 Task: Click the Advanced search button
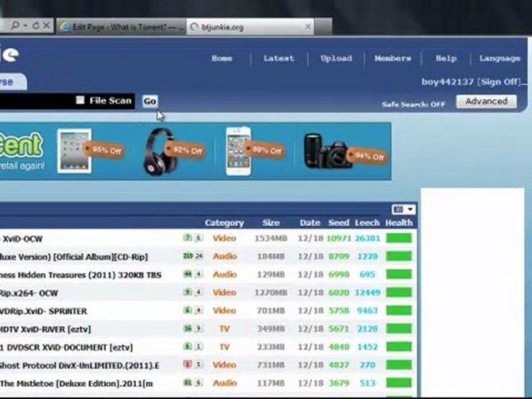coord(487,101)
